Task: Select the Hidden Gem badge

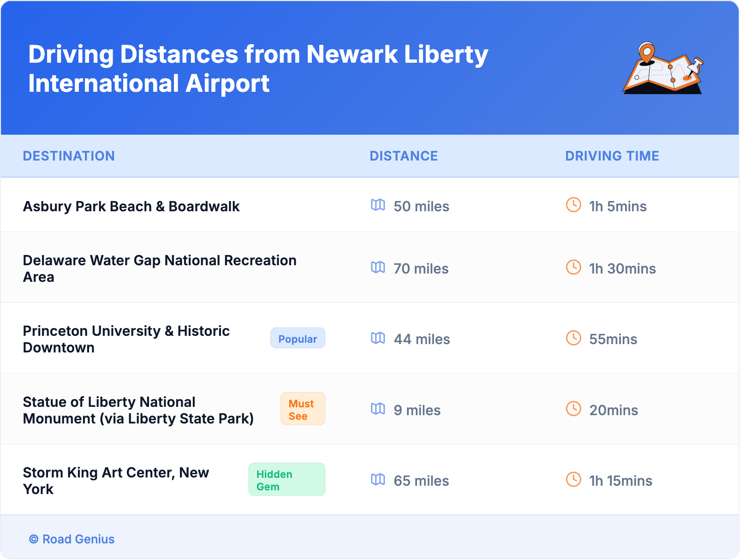Action: pos(286,480)
